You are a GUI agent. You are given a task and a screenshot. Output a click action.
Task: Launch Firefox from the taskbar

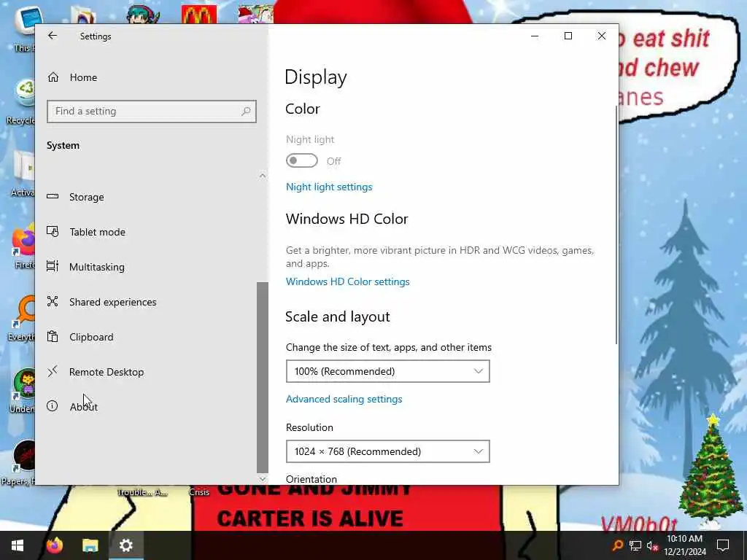coord(54,545)
